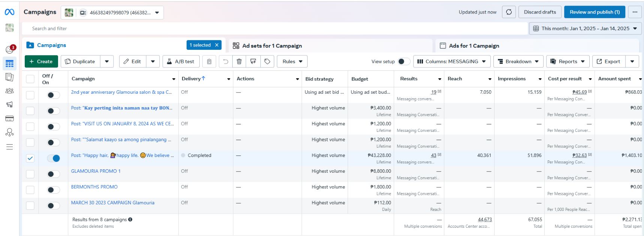Open the audiences icon in left sidebar
The height and width of the screenshot is (236, 644).
9,91
